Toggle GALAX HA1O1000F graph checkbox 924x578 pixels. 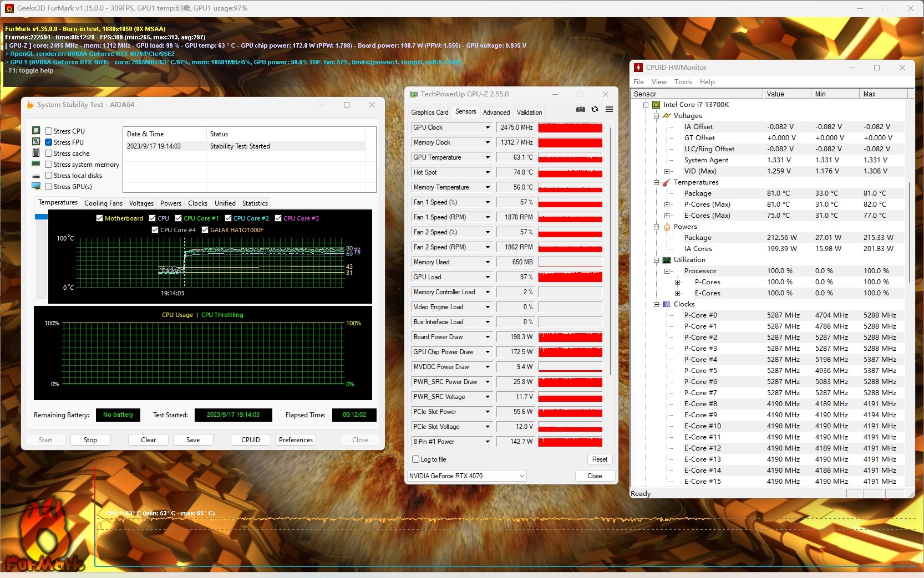[205, 230]
